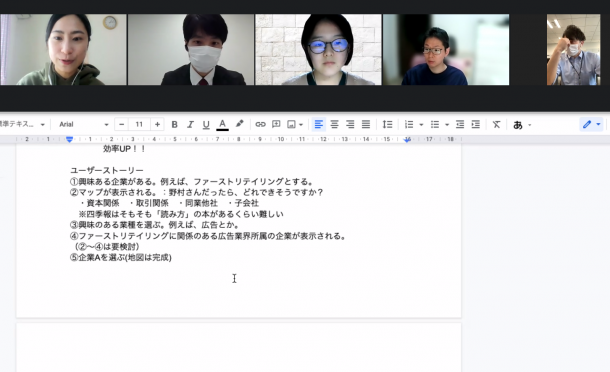
Task: Select the highlight color pen
Action: (x=239, y=124)
